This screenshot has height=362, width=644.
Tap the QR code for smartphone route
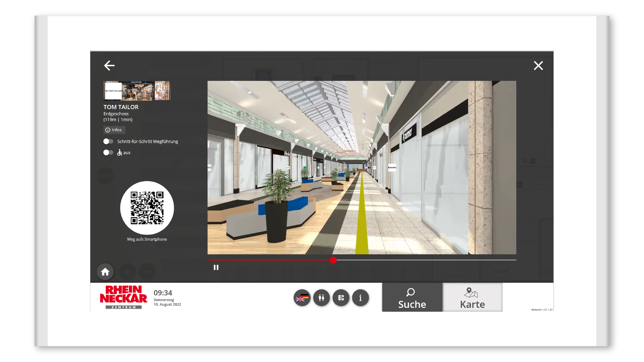[x=147, y=208]
